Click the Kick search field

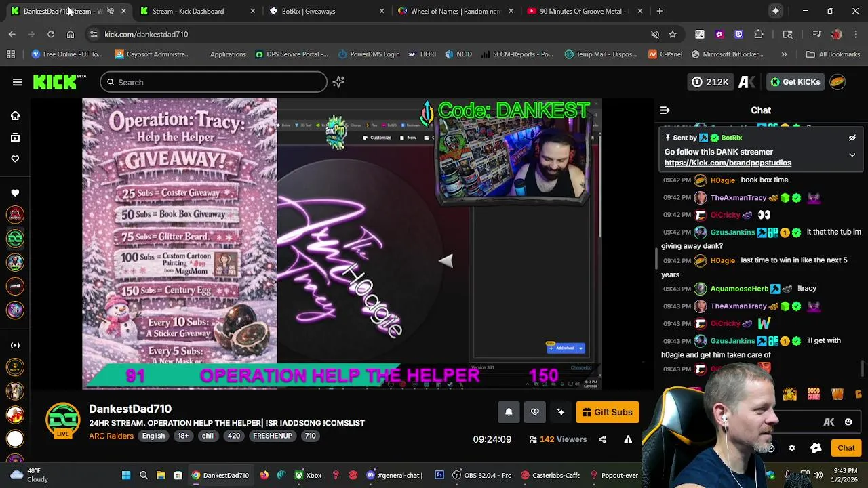point(214,82)
